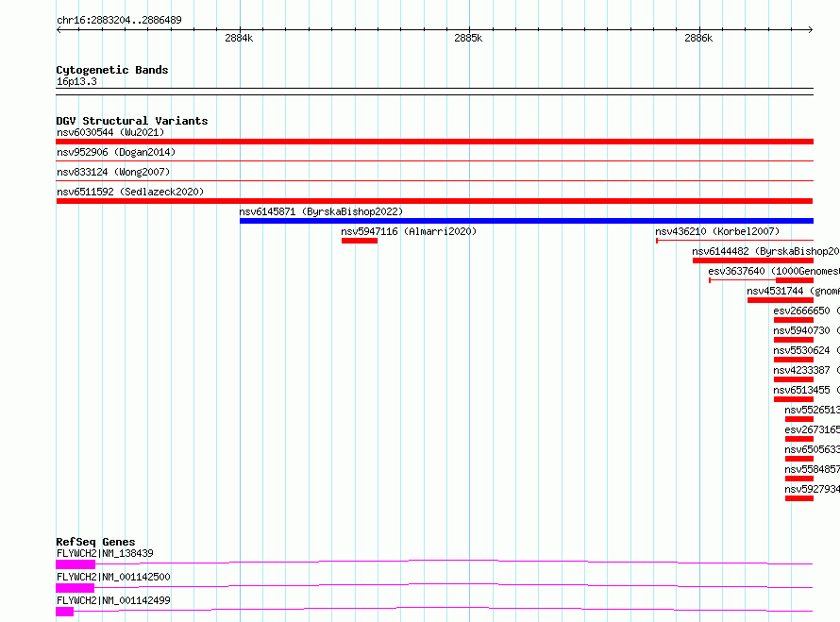Open the nsv833124 (Wong2007) variant label
This screenshot has width=840, height=622.
click(113, 172)
